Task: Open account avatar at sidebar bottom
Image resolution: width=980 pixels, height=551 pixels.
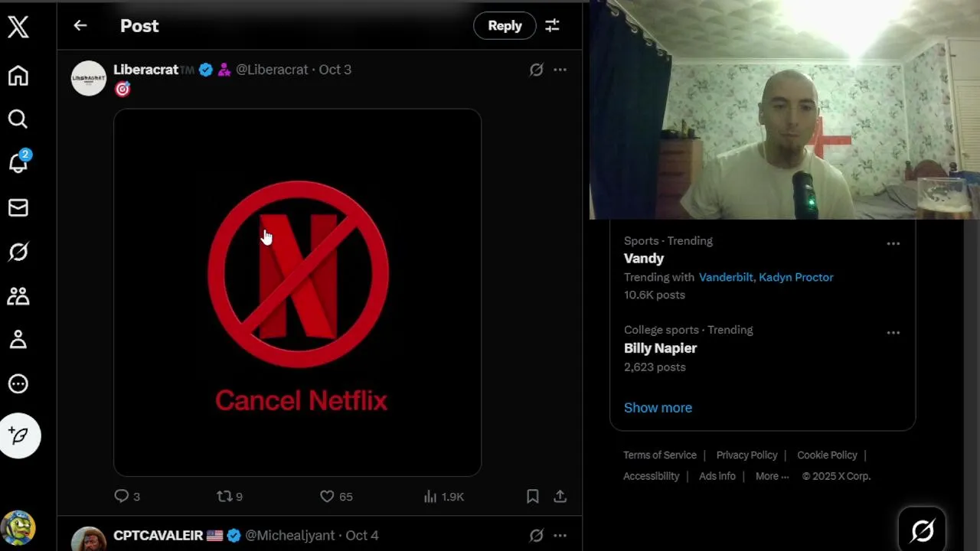Action: [x=18, y=528]
